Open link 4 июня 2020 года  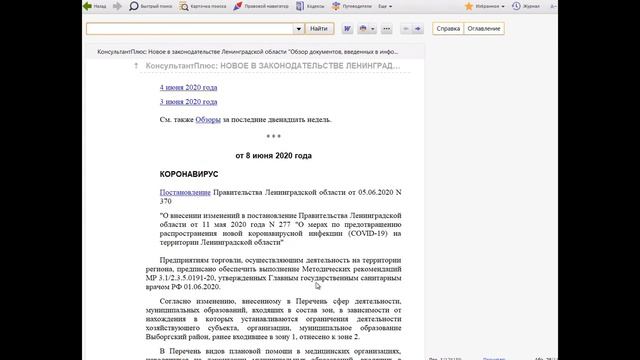click(189, 87)
